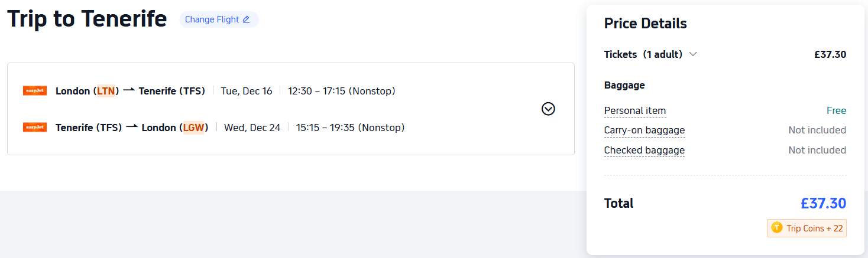The height and width of the screenshot is (258, 868).
Task: Click the gold Trip Coins coin icon
Action: coord(777,228)
